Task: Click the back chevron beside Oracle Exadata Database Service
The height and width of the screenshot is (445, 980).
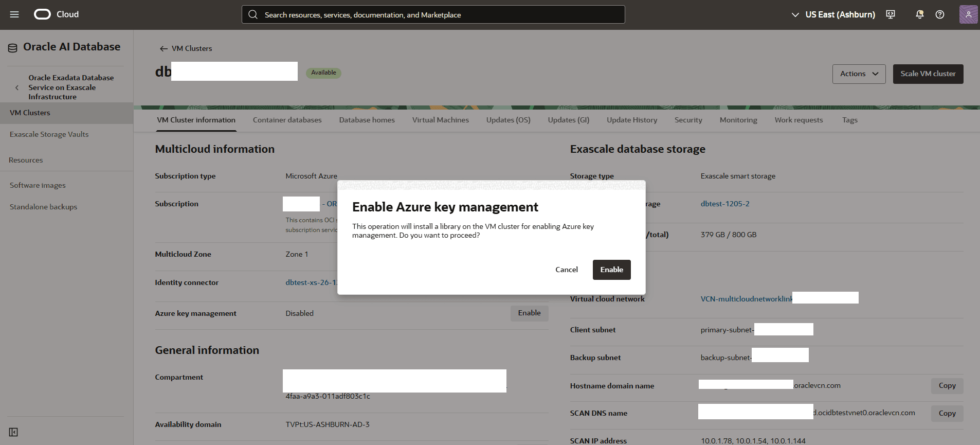Action: point(17,87)
